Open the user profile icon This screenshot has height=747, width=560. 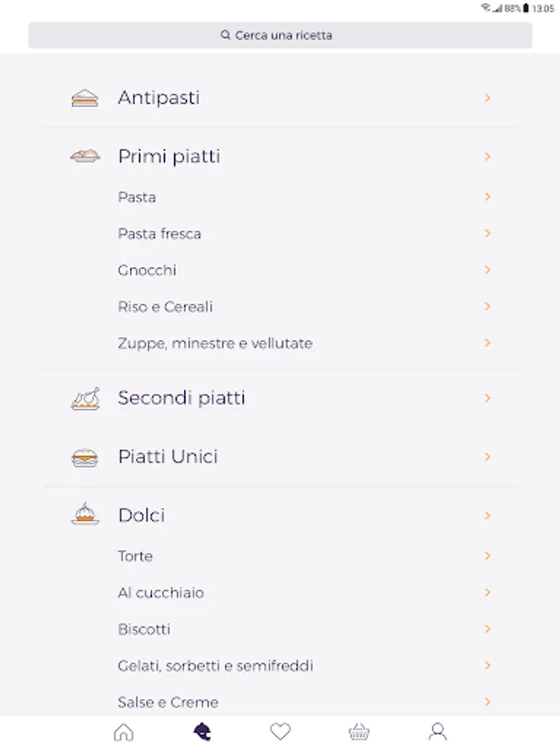(x=437, y=732)
